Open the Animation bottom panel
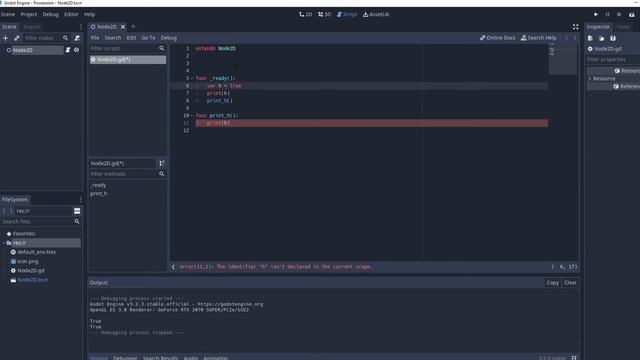The height and width of the screenshot is (360, 640). (216, 358)
